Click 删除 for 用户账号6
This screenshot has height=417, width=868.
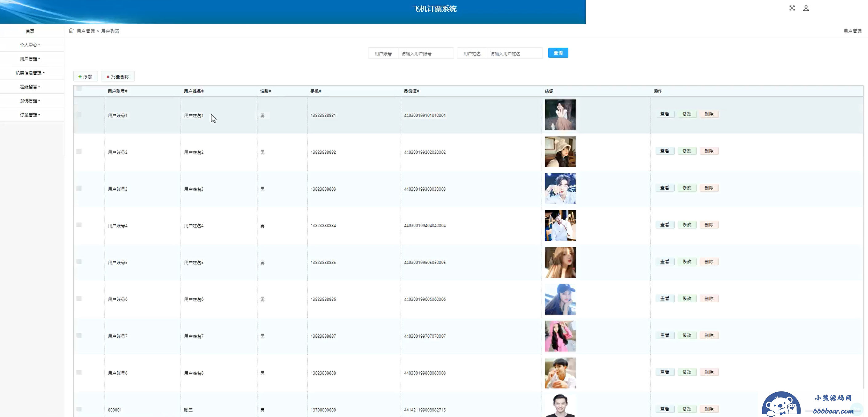(x=709, y=298)
